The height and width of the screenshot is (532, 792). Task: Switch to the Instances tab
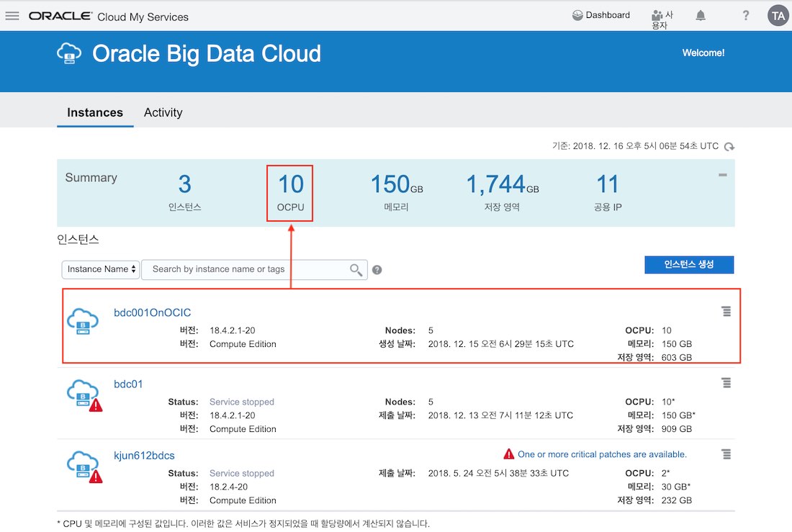click(x=95, y=112)
